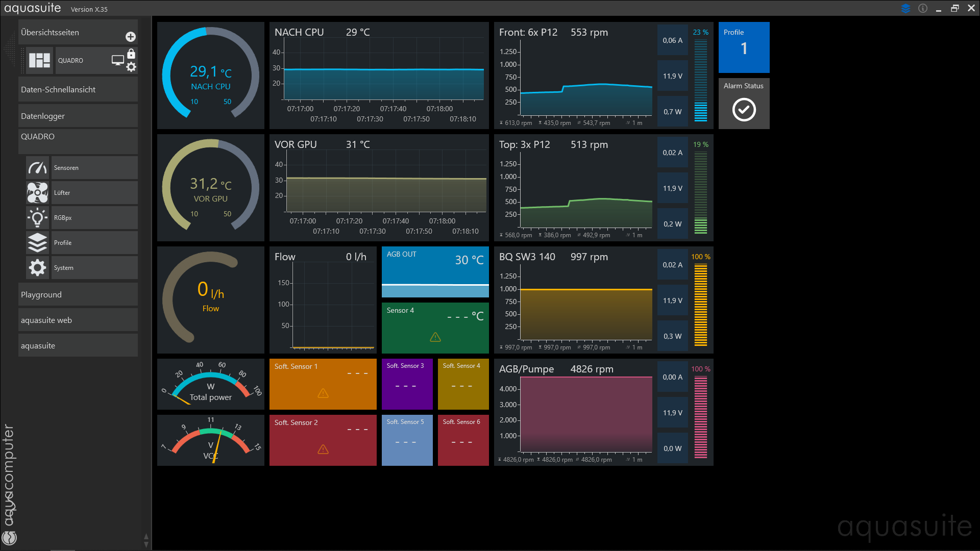The width and height of the screenshot is (980, 551).
Task: Open QUADRO overview page settings gear
Action: point(131,67)
